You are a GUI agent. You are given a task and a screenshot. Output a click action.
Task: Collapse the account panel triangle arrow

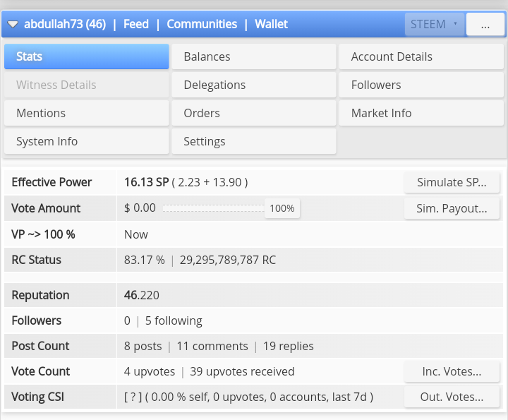pyautogui.click(x=13, y=24)
